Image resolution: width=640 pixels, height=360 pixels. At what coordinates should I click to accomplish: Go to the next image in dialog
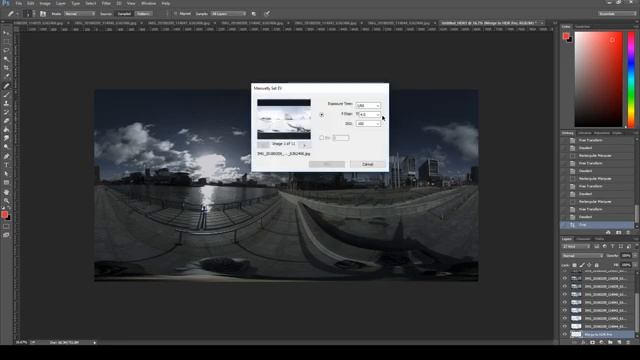[x=304, y=145]
